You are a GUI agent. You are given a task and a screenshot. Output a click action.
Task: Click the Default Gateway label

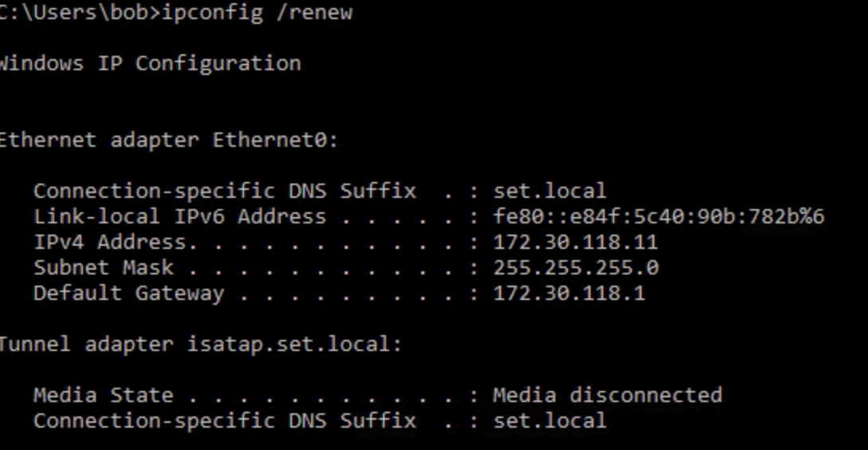click(128, 294)
